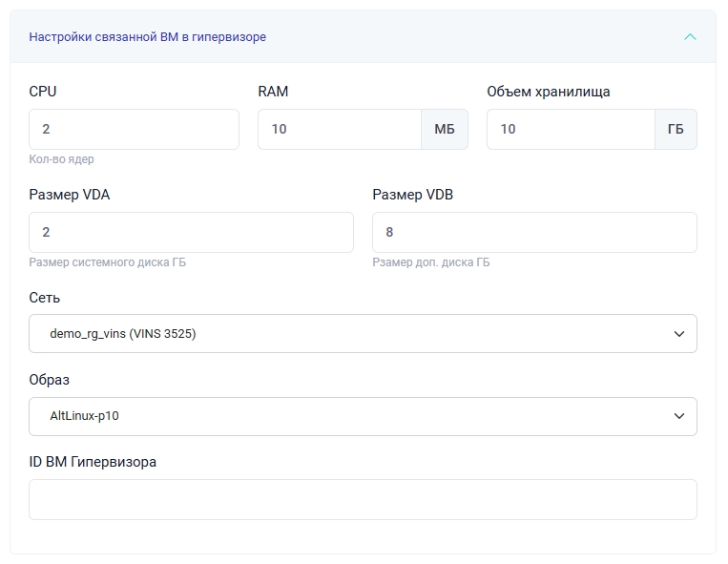Click the 'Объем хранилища' label

coord(548,92)
